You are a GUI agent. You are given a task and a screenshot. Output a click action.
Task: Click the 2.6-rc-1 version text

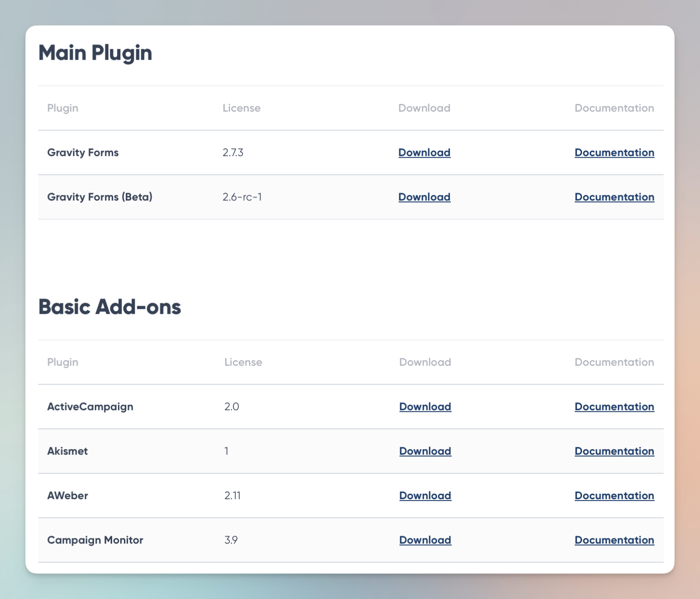pyautogui.click(x=242, y=197)
